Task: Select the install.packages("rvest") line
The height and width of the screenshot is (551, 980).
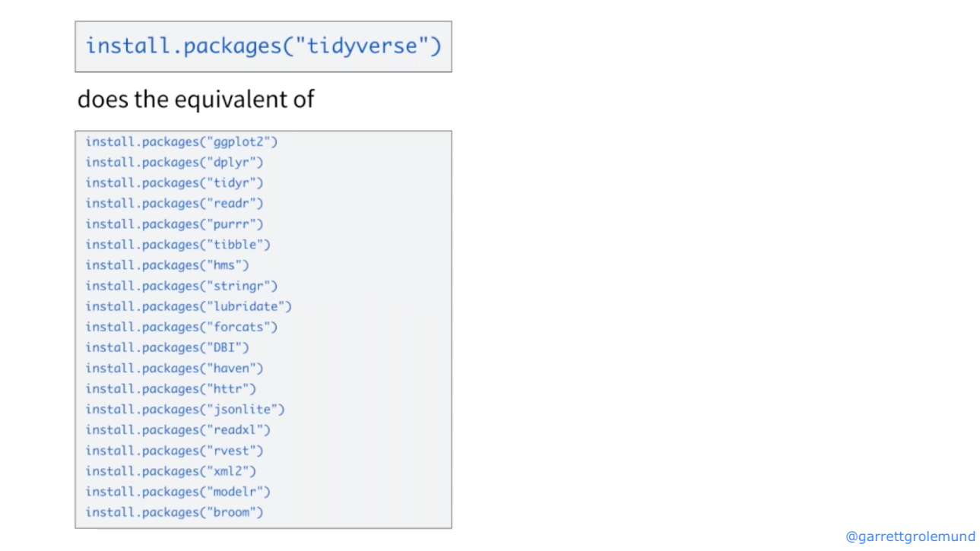Action: (174, 451)
